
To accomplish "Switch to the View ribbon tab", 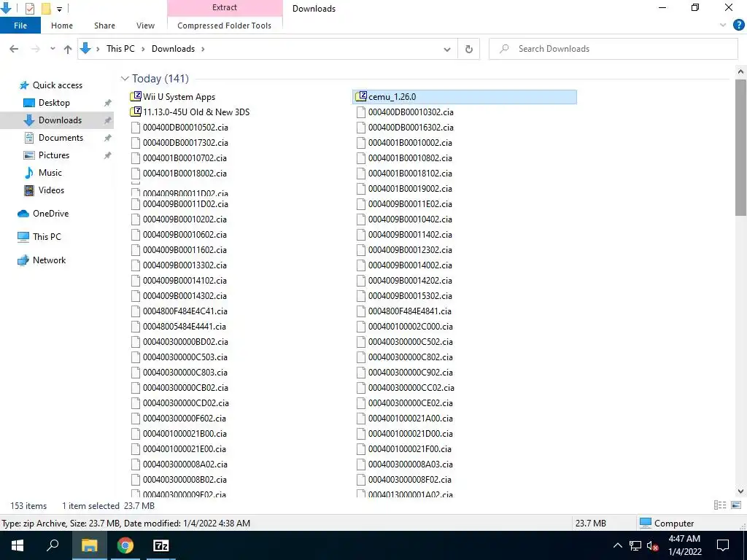I will coord(145,26).
